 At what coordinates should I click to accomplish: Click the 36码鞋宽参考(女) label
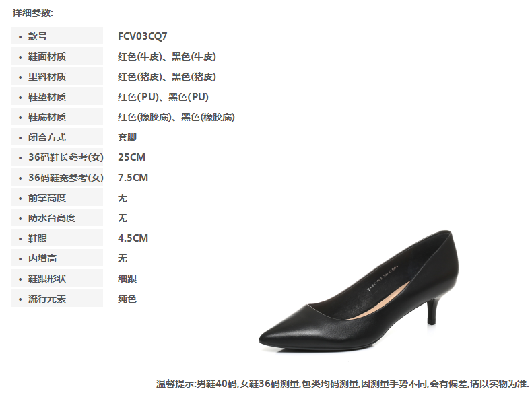pyautogui.click(x=66, y=178)
